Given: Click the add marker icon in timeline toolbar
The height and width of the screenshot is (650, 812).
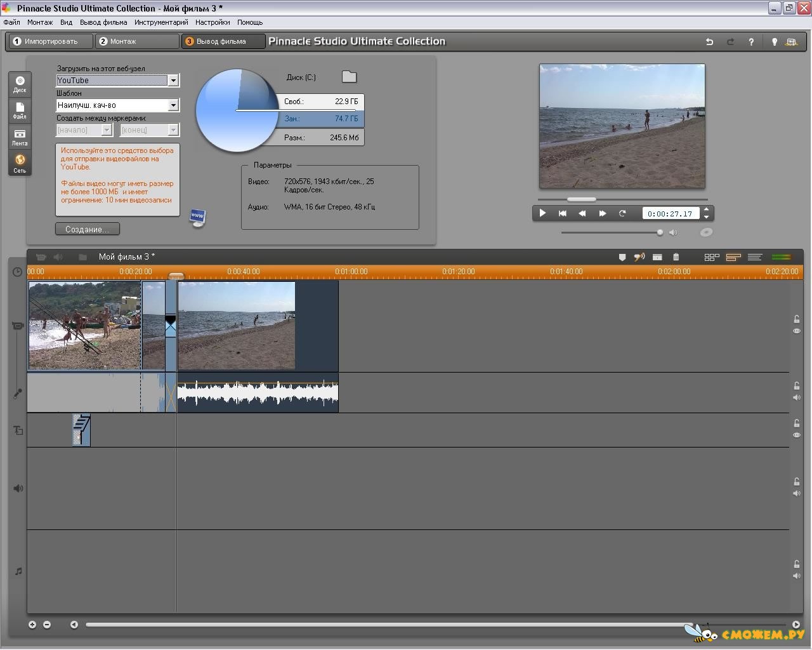Looking at the screenshot, I should tap(622, 257).
